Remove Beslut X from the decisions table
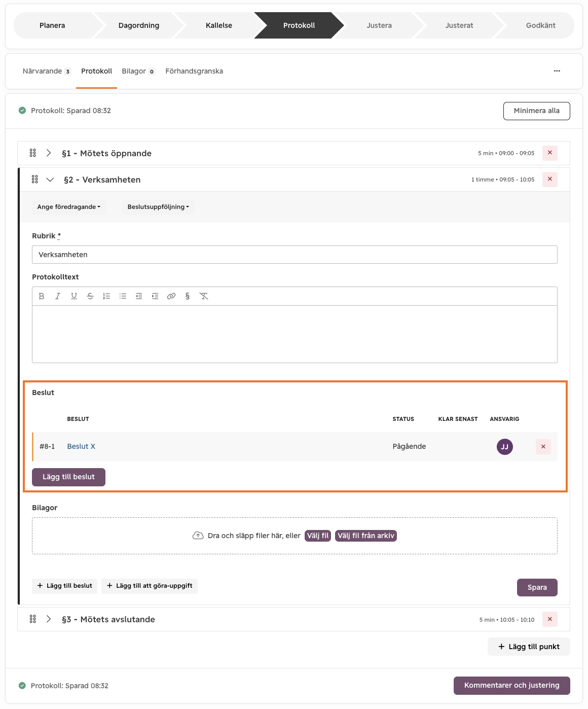This screenshot has height=709, width=588. (543, 446)
